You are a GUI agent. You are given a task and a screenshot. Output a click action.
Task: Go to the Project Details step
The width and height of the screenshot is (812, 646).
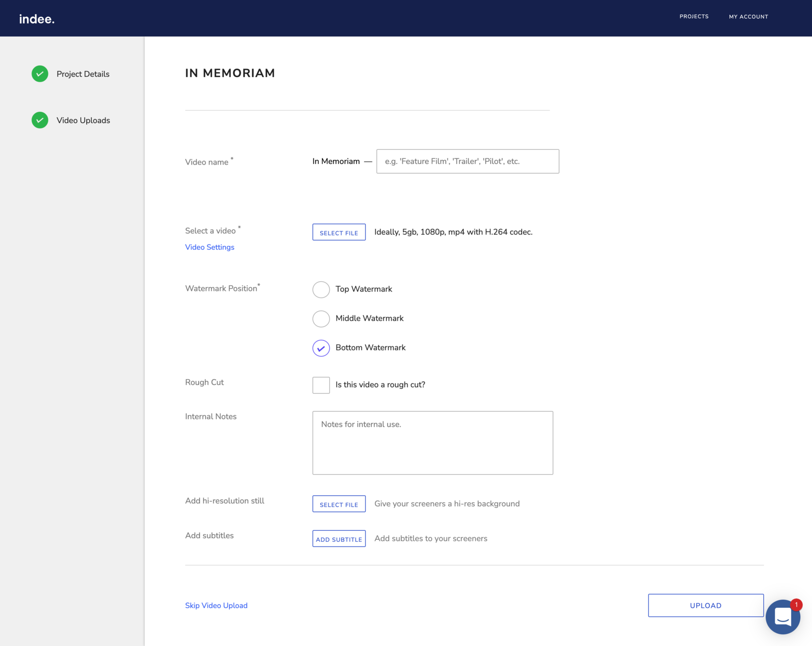(83, 74)
